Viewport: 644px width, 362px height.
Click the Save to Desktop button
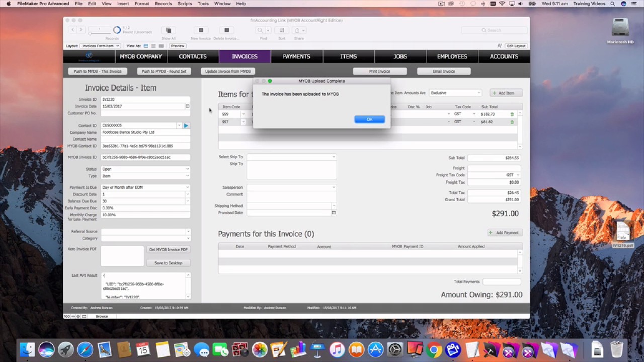coord(168,263)
